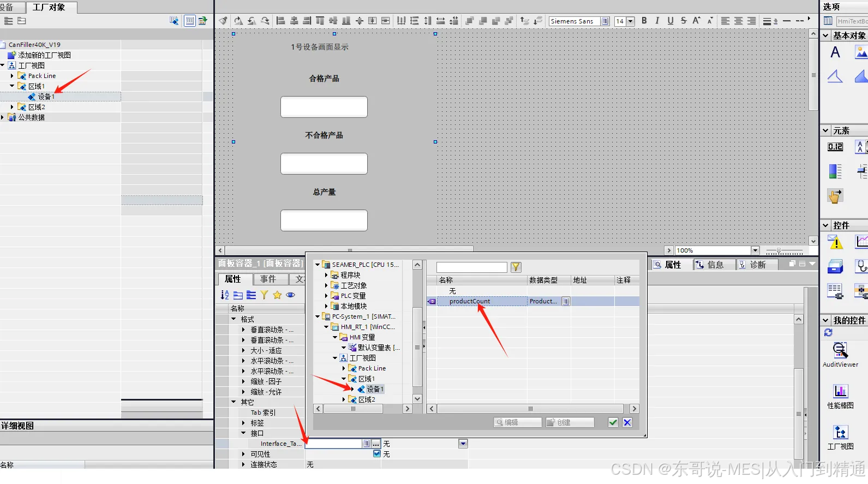Open the zoom 100% dropdown
Viewport: 868px width, 484px height.
pyautogui.click(x=755, y=250)
